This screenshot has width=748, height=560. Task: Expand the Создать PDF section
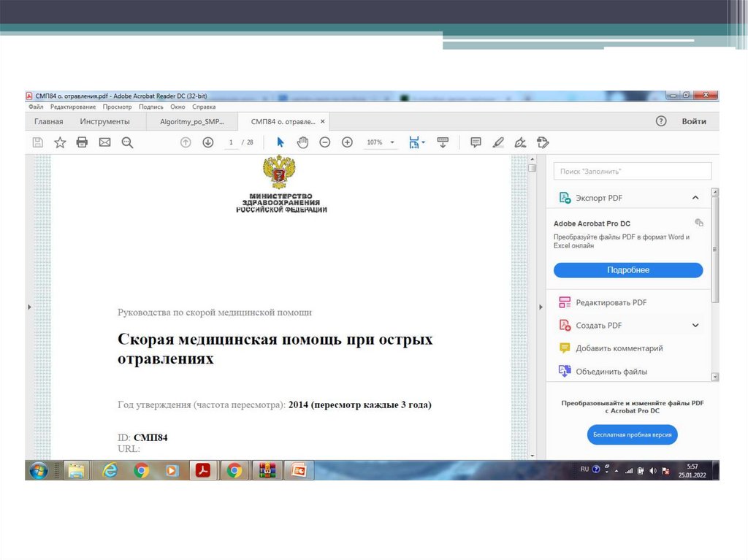[x=695, y=326]
